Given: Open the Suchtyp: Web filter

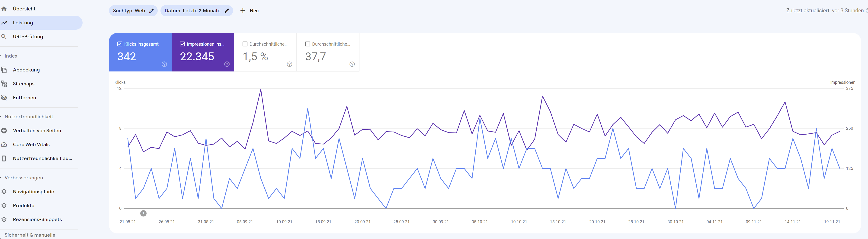Looking at the screenshot, I should [133, 10].
